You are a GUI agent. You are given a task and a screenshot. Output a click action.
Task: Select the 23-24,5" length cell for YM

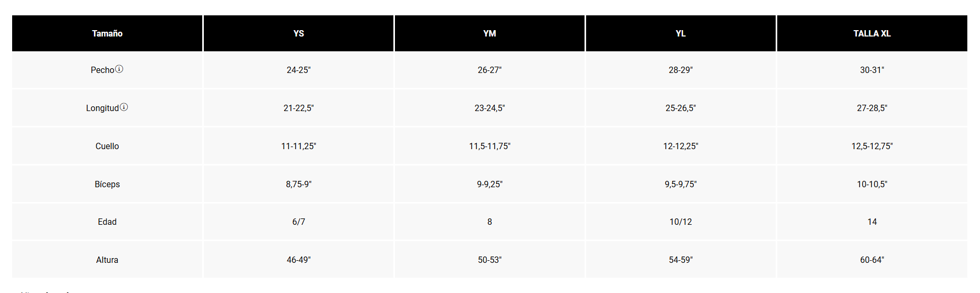coord(489,108)
